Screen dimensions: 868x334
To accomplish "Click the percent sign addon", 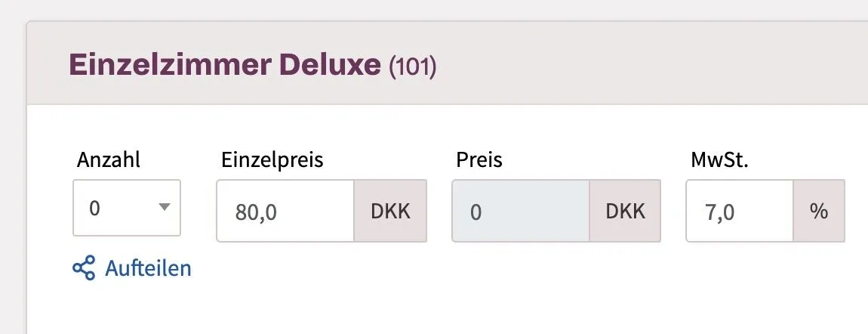I will click(x=818, y=211).
